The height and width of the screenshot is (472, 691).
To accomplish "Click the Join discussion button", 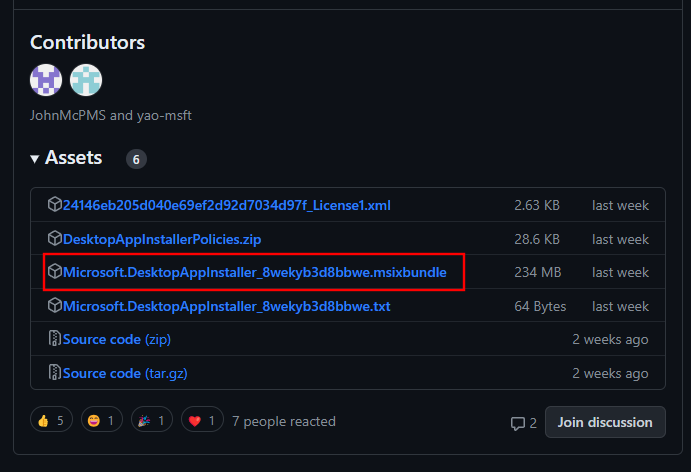I will pos(605,422).
